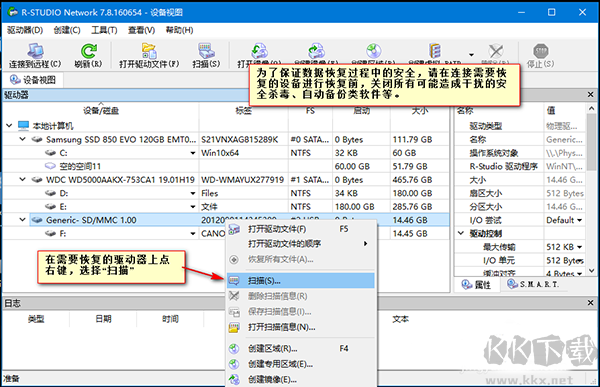Select the 空的空间11 row
Image resolution: width=600 pixels, height=387 pixels.
pyautogui.click(x=80, y=166)
